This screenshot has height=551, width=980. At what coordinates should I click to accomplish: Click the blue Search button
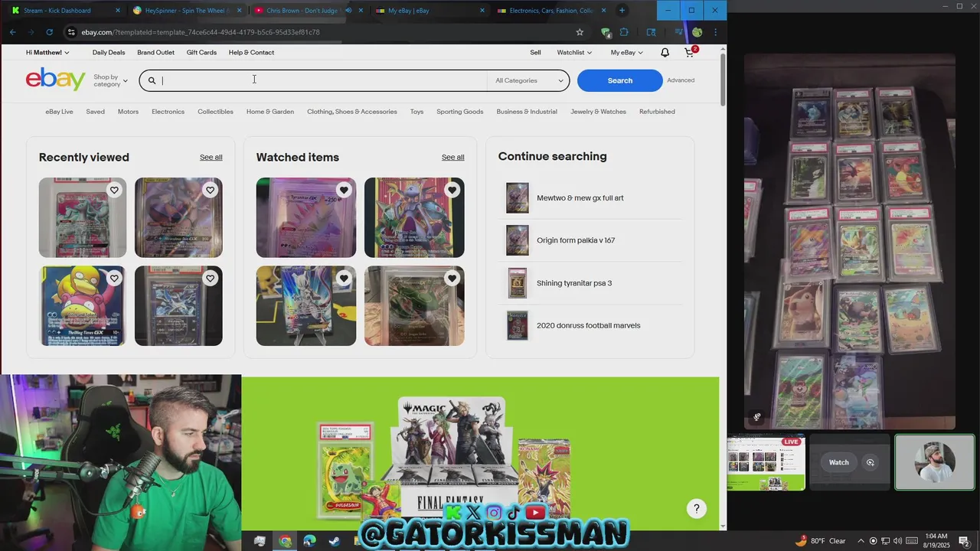point(619,80)
